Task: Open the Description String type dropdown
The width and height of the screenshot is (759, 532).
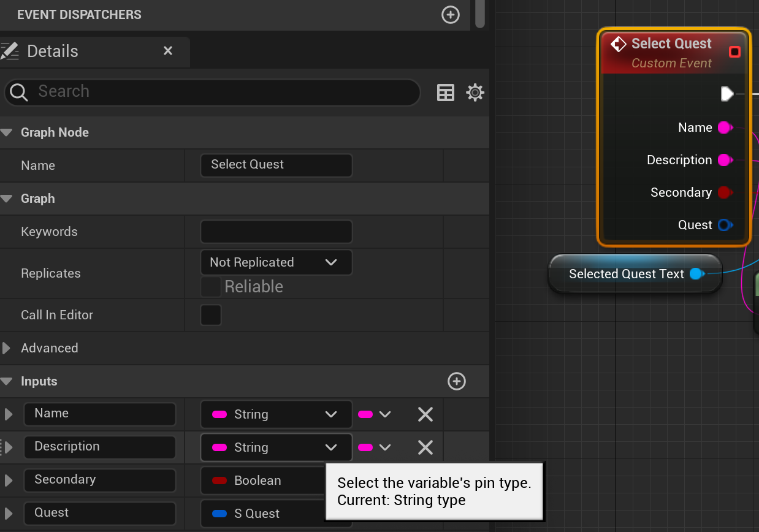Action: 276,447
